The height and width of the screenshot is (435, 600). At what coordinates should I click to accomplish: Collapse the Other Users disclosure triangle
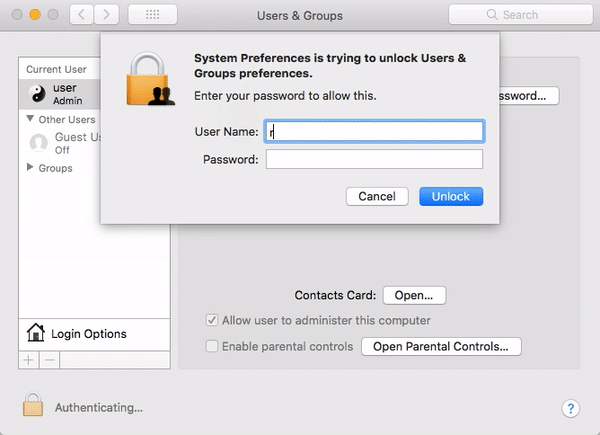30,119
